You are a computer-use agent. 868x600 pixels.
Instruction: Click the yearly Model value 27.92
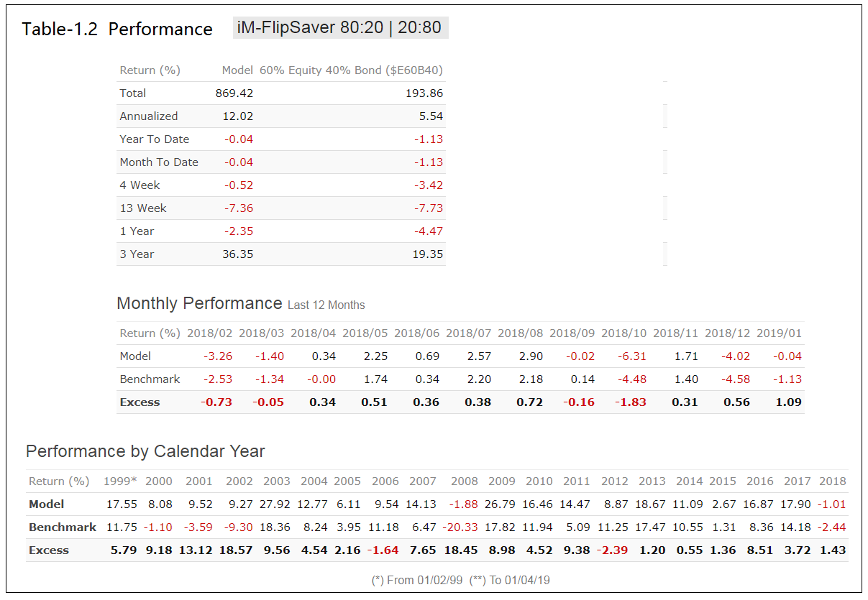tap(275, 504)
